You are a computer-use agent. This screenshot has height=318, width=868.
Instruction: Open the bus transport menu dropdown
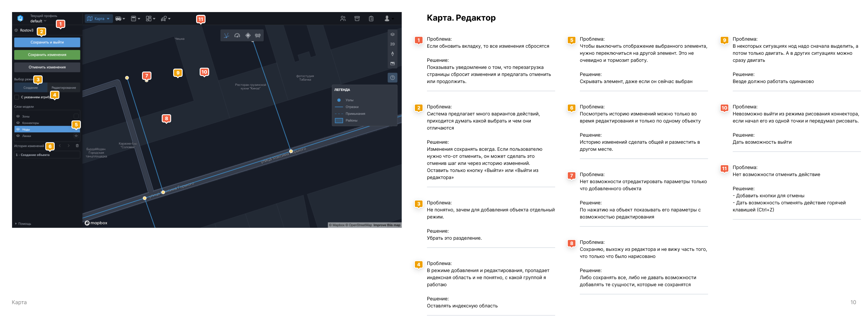(120, 19)
